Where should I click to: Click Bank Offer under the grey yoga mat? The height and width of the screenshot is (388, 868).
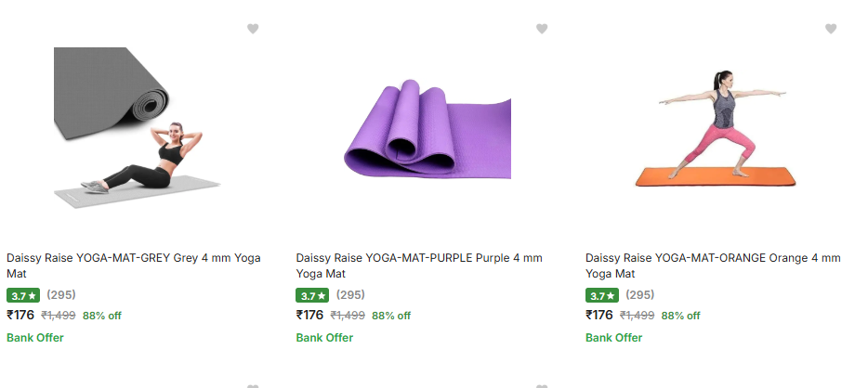[x=35, y=338]
